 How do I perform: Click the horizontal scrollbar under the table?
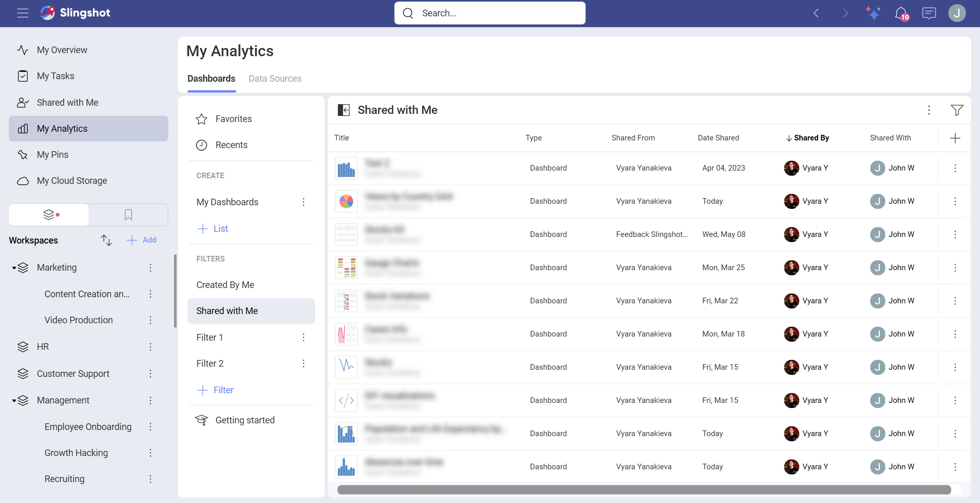[x=644, y=490]
